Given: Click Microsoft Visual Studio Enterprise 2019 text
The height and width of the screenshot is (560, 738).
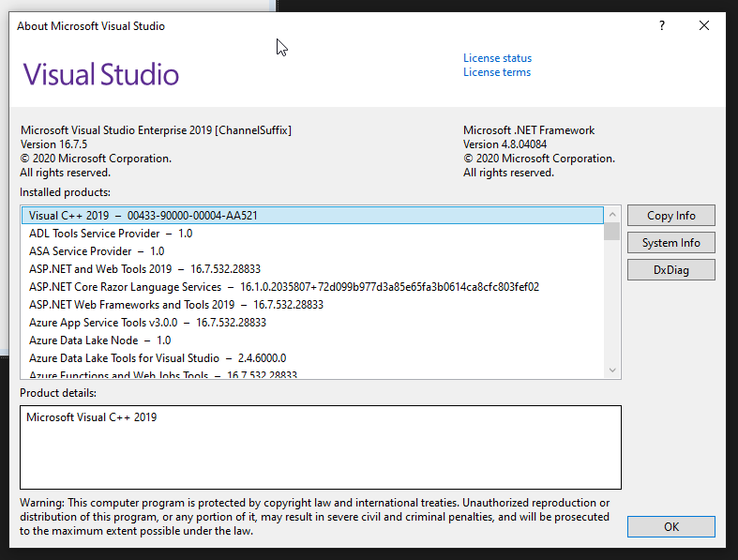Looking at the screenshot, I should pos(156,130).
